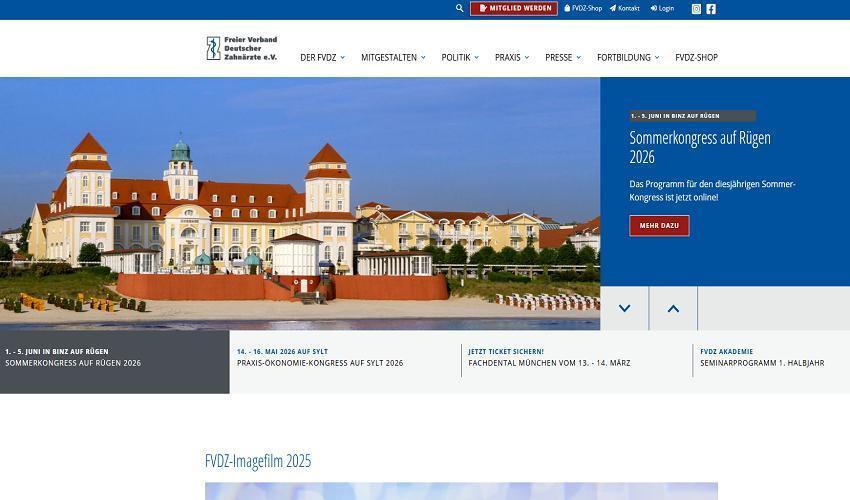Click Mitglied werden button
Screen dimensions: 850x500
[514, 9]
